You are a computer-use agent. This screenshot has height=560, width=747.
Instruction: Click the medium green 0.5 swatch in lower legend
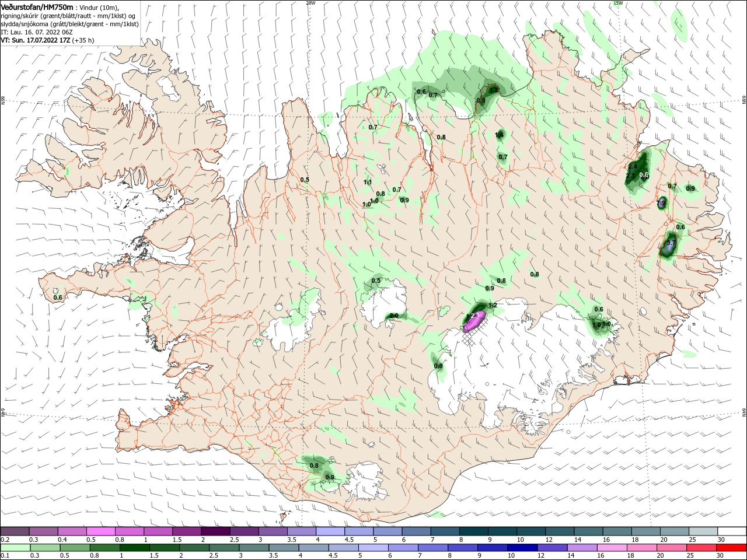pos(75,548)
